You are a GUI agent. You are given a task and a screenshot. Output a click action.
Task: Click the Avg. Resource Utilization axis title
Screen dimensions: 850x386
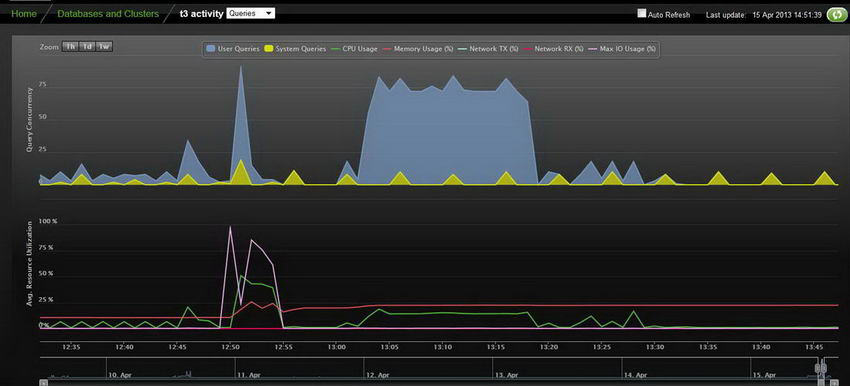pyautogui.click(x=30, y=264)
